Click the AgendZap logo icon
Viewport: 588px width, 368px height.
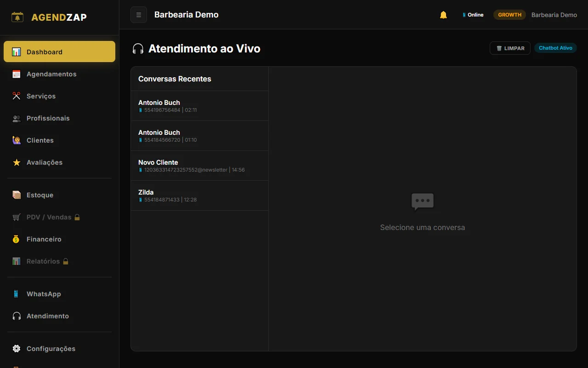(17, 17)
